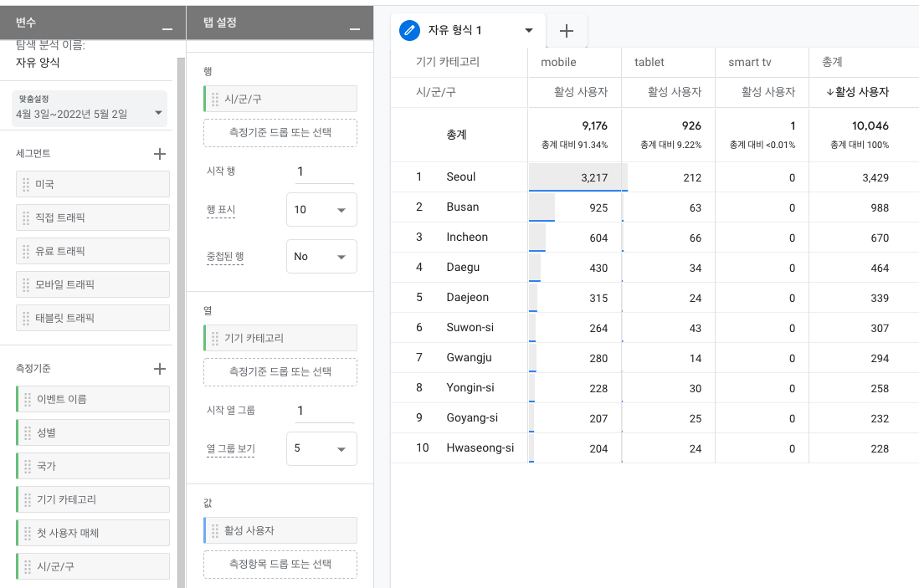Select the 성별 dimension chip
The image size is (919, 588).
pyautogui.click(x=93, y=432)
